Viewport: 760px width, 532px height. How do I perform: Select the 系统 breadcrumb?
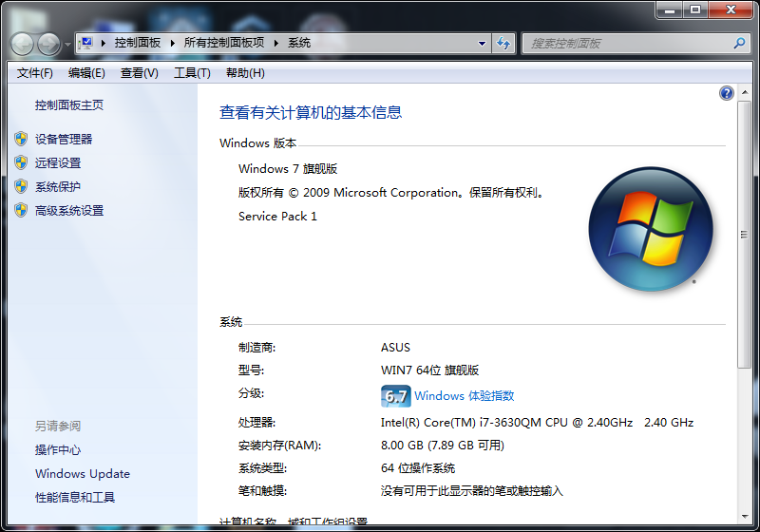pyautogui.click(x=299, y=43)
